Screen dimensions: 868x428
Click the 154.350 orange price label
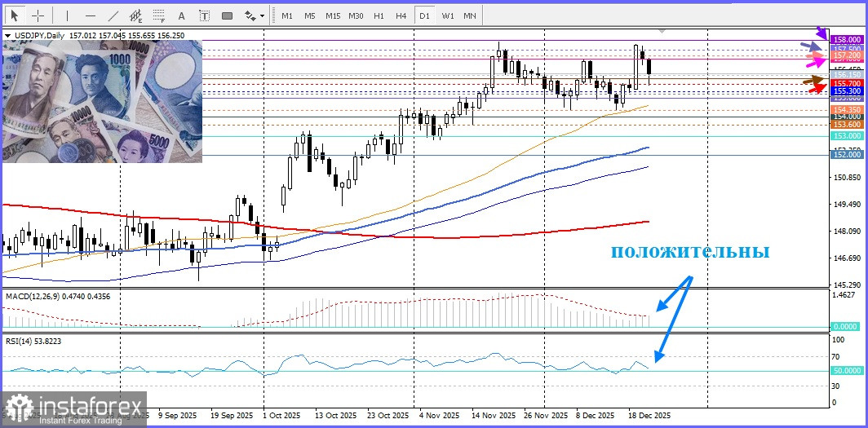pyautogui.click(x=848, y=110)
